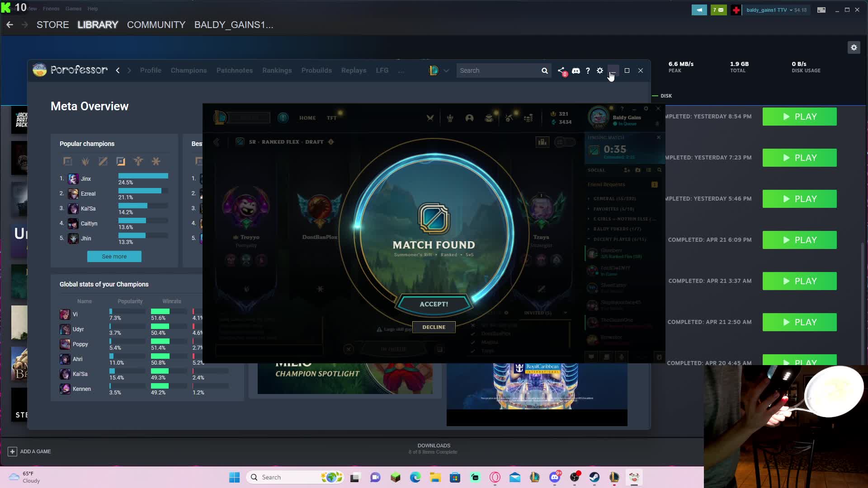Image resolution: width=868 pixels, height=488 pixels.
Task: Expand the INVITED list dropdown
Action: (x=565, y=313)
